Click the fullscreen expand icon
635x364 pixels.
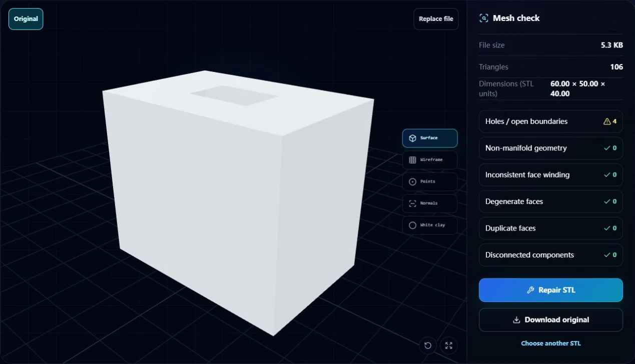(449, 345)
